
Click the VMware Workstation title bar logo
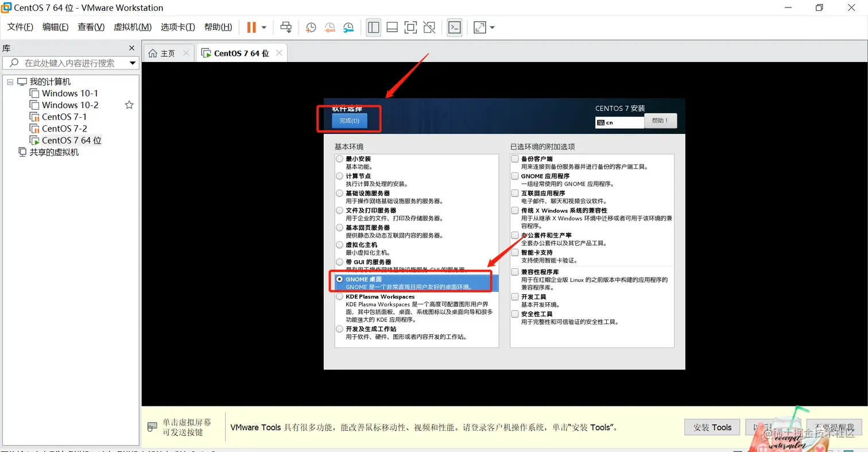pyautogui.click(x=7, y=7)
